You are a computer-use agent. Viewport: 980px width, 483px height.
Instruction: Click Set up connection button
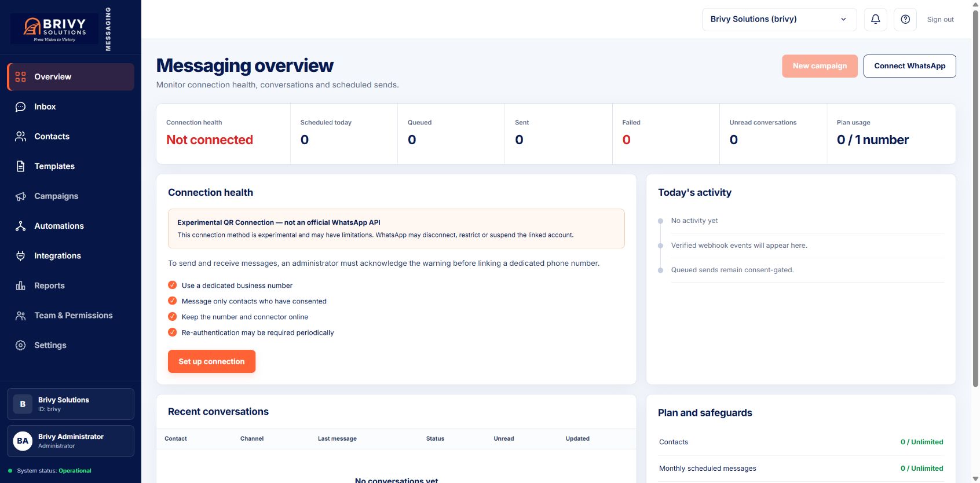tap(211, 361)
